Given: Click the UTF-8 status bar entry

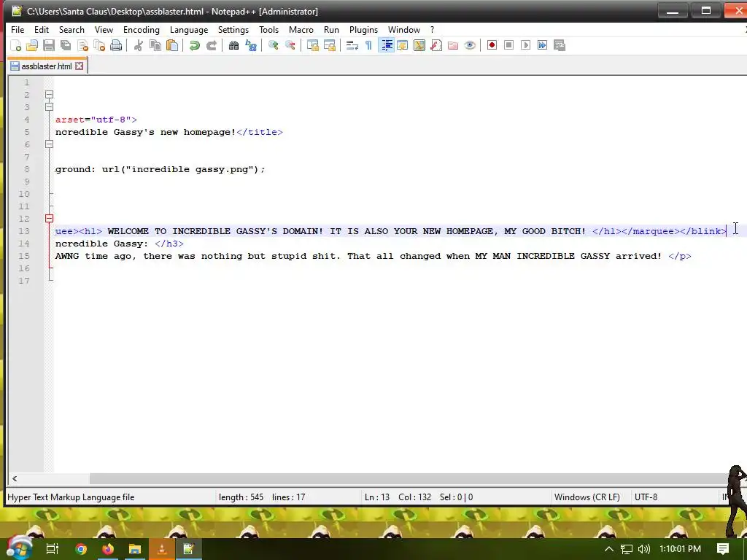Looking at the screenshot, I should [646, 497].
